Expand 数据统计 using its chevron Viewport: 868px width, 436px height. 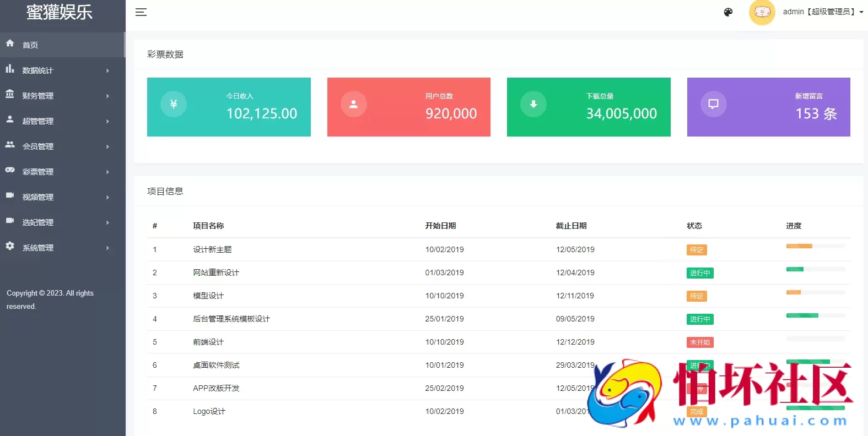pyautogui.click(x=107, y=70)
